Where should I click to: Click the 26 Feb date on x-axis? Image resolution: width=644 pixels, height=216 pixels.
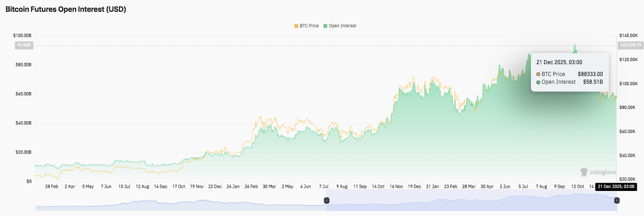pyautogui.click(x=252, y=187)
